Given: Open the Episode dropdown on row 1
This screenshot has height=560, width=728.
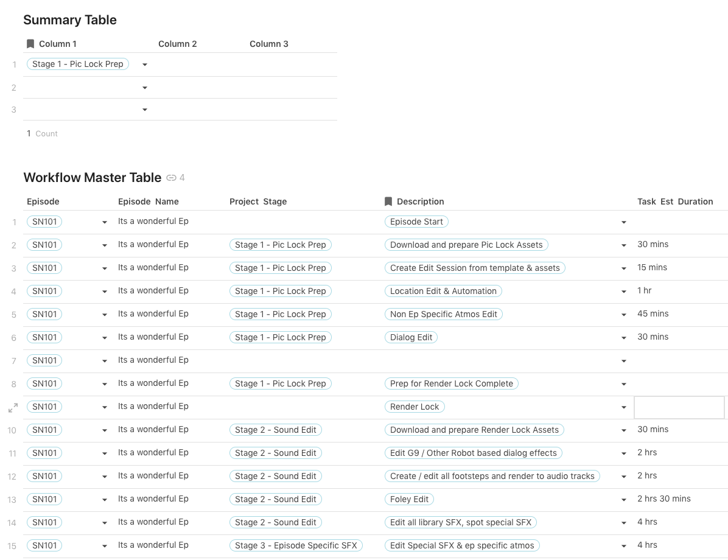Looking at the screenshot, I should pos(105,222).
